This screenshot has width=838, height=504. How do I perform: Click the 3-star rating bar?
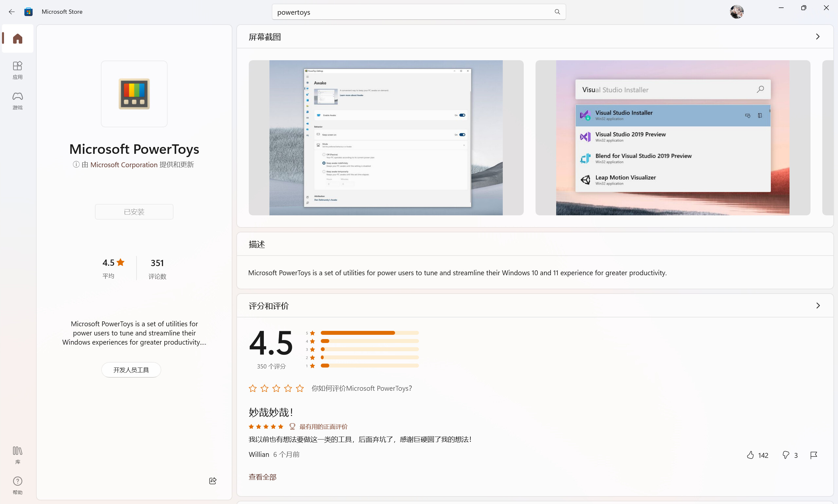pos(370,349)
